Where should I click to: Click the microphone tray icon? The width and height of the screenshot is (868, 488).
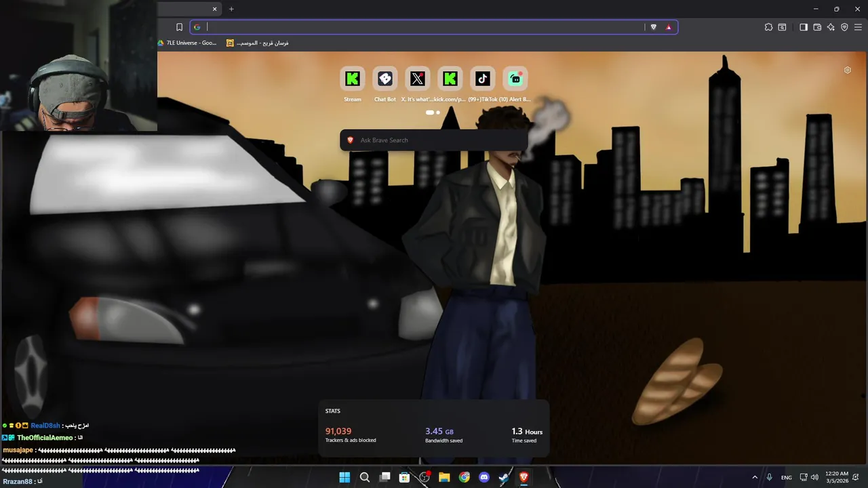(770, 477)
